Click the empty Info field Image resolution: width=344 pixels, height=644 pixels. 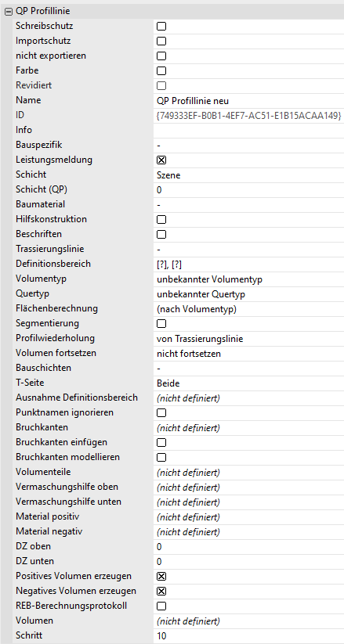[x=248, y=131]
